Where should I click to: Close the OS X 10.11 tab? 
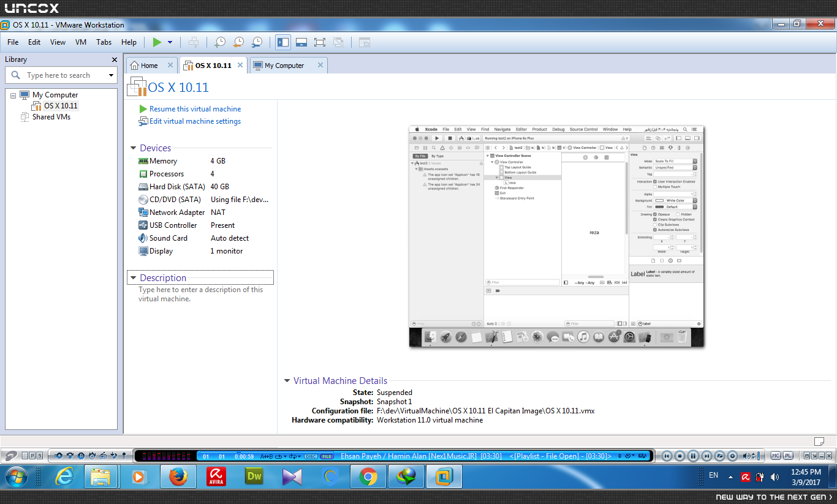tap(240, 65)
